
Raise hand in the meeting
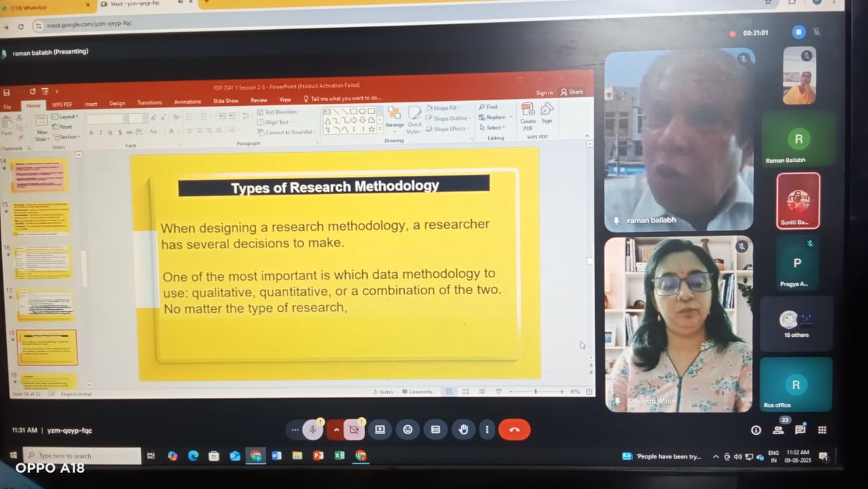point(464,429)
